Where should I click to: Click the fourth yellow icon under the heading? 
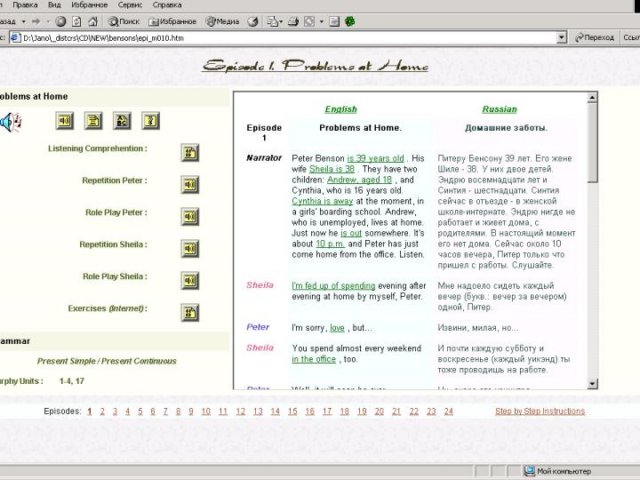(151, 121)
